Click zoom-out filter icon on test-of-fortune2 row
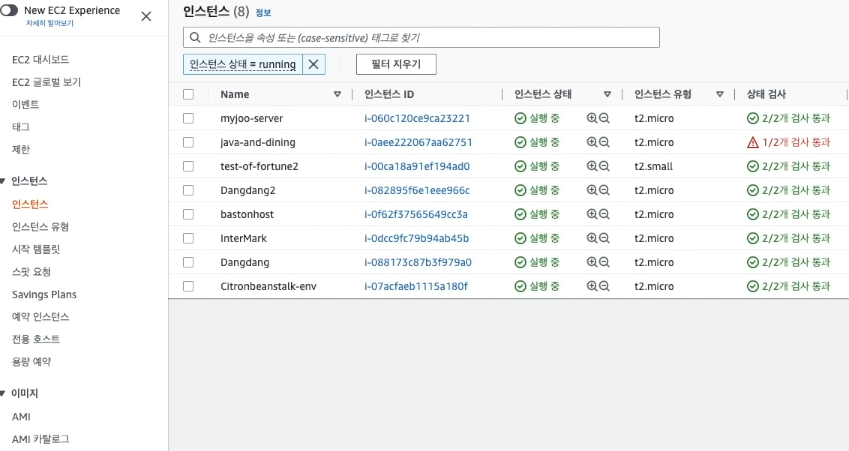Image resolution: width=849 pixels, height=451 pixels. (604, 166)
